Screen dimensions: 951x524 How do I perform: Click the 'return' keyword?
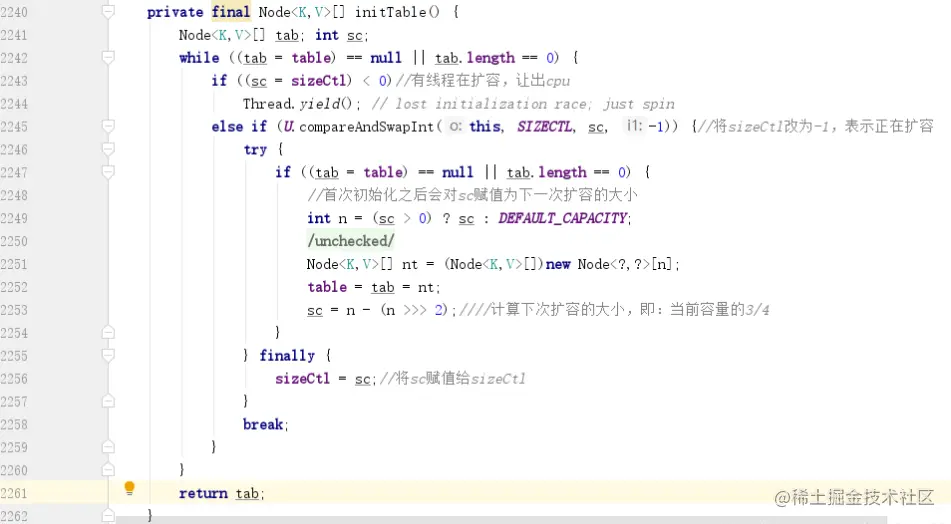[203, 493]
